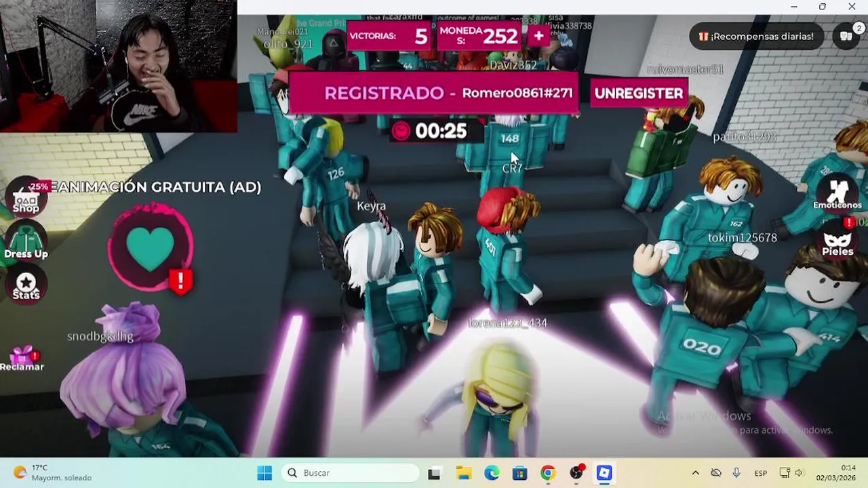Maximize or restore the Roblox window
The height and width of the screenshot is (488, 868).
tap(823, 7)
